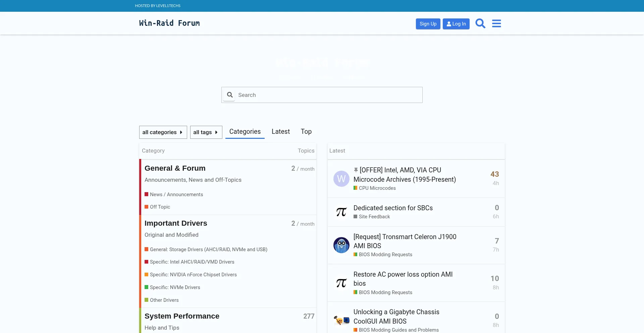Click reply count 10 on Restore AC topic
Image resolution: width=644 pixels, height=333 pixels.
tap(495, 278)
